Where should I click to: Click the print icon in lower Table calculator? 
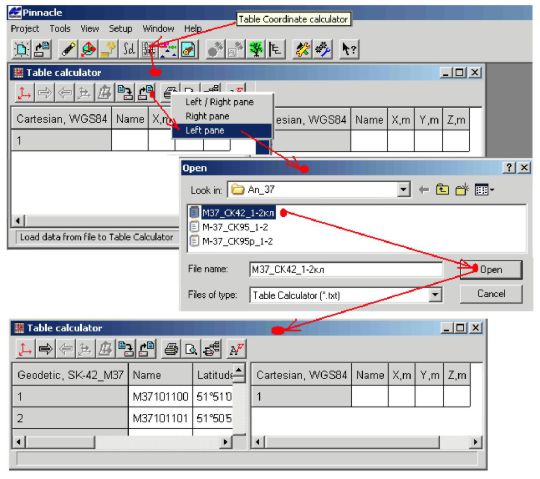coord(171,349)
